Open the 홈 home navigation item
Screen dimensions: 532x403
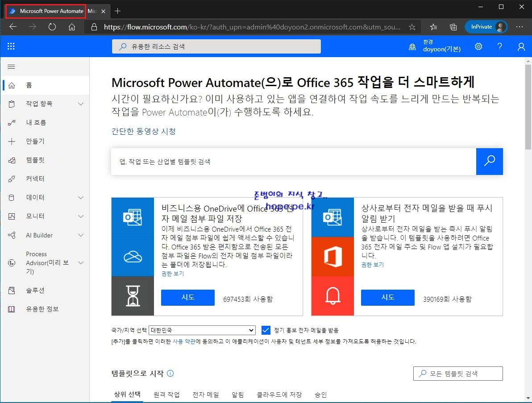click(x=45, y=85)
